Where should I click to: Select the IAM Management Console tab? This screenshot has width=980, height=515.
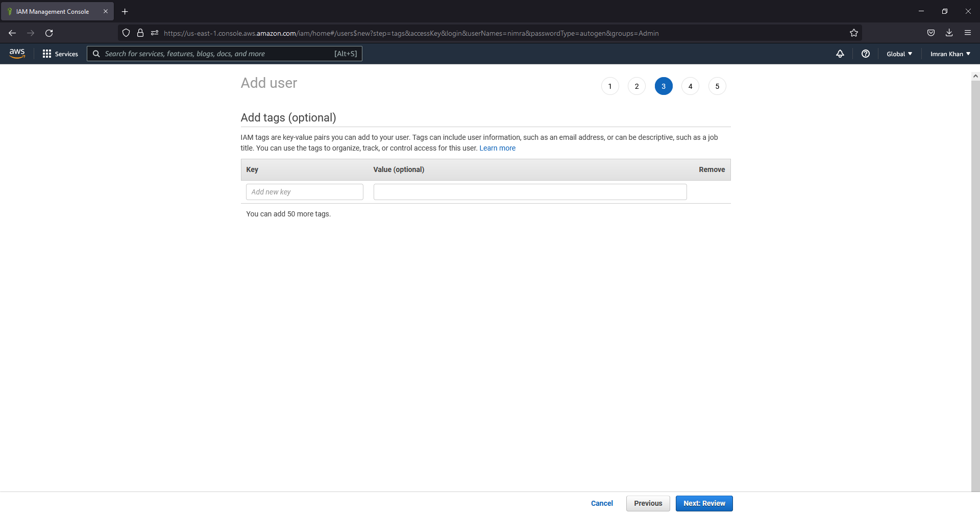click(x=54, y=11)
